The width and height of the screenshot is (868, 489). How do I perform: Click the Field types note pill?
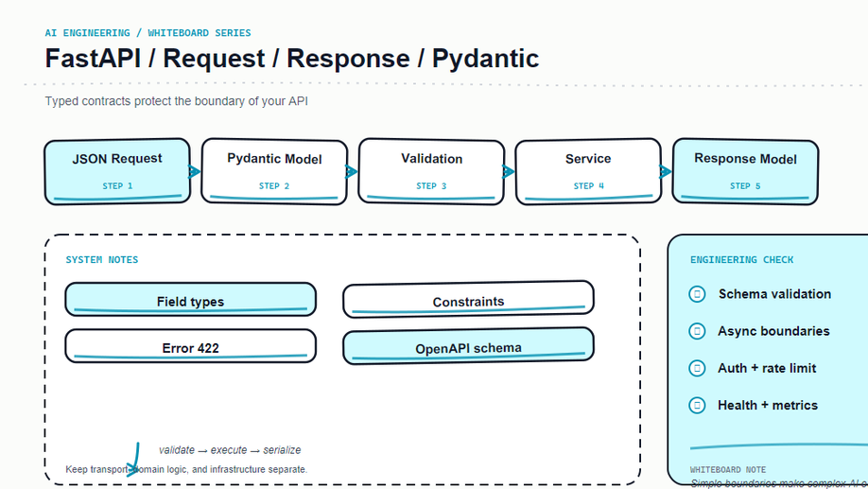[190, 300]
